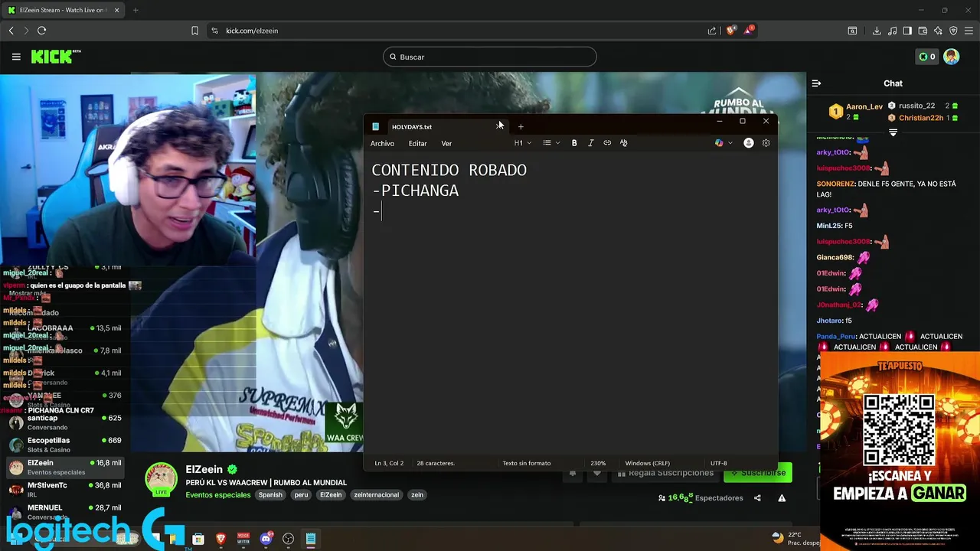
Task: Click the Brave Rewards icon
Action: tap(749, 31)
